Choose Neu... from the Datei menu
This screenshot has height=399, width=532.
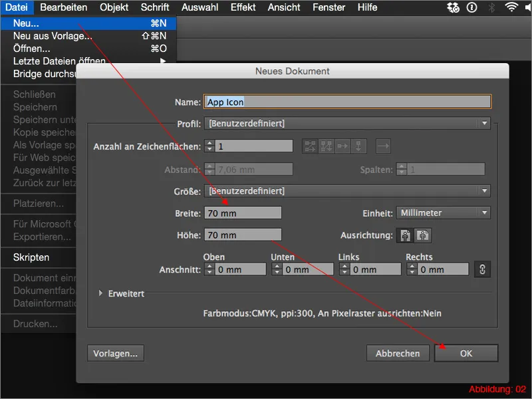tap(90, 23)
